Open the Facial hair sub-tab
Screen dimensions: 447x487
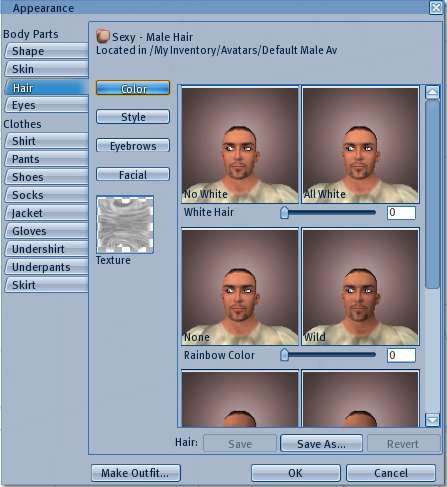[133, 174]
